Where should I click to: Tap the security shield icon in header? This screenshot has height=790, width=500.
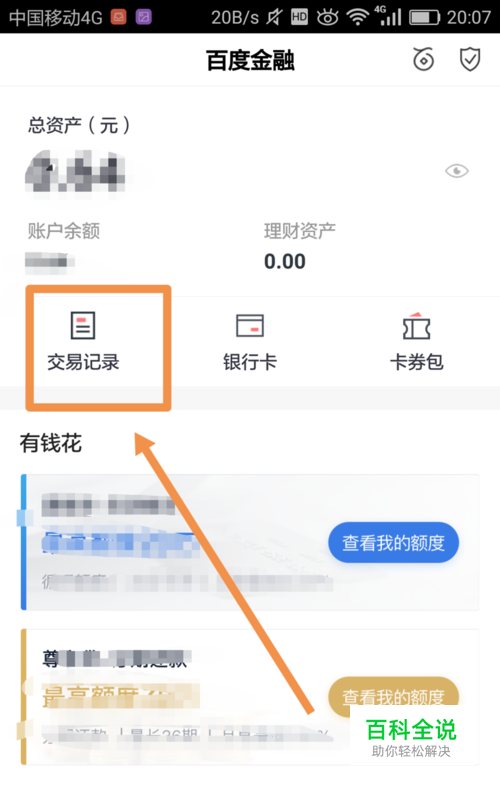(470, 59)
